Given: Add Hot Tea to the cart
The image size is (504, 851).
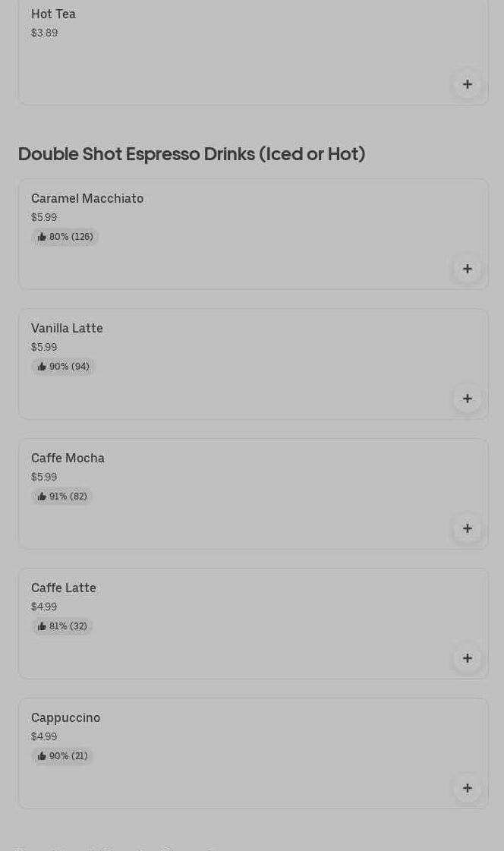Looking at the screenshot, I should (467, 84).
